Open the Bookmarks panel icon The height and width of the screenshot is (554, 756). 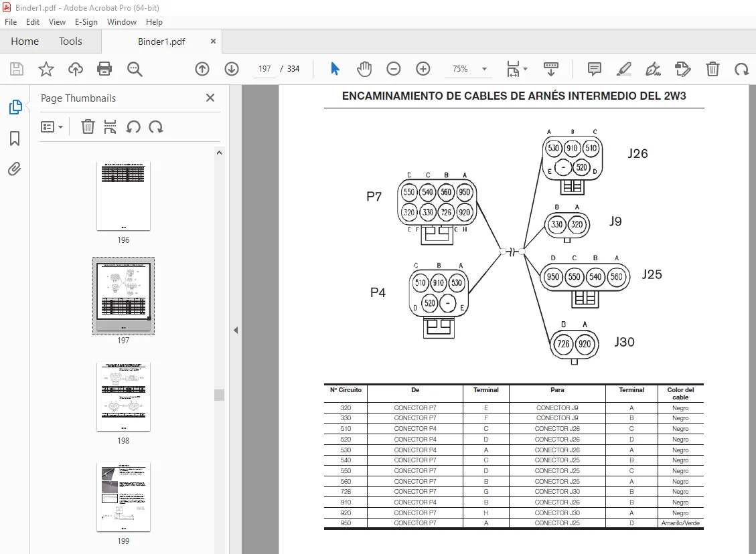(15, 138)
